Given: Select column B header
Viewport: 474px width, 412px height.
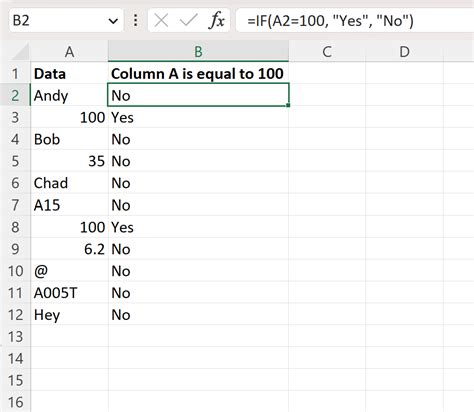Looking at the screenshot, I should pos(198,52).
